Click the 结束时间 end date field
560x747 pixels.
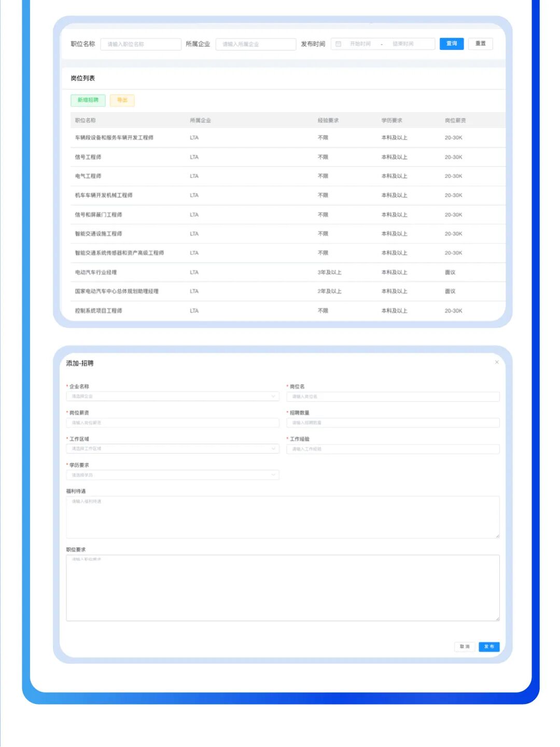coord(403,44)
